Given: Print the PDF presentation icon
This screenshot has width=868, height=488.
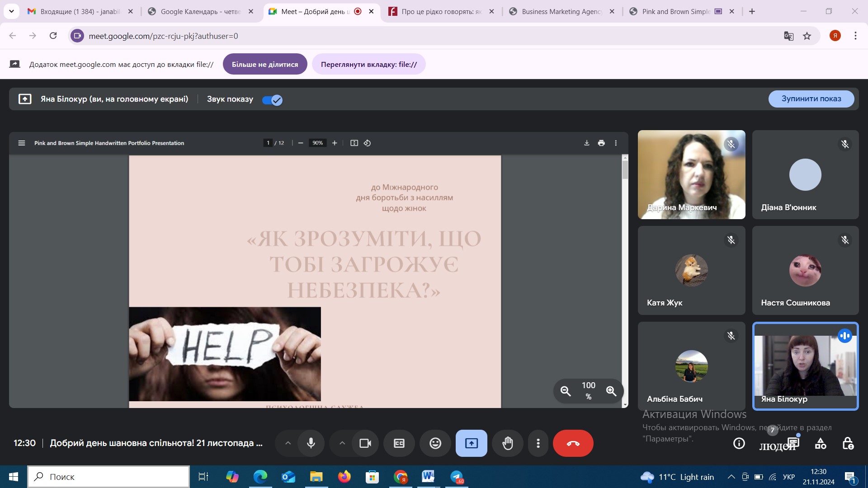Looking at the screenshot, I should click(601, 143).
